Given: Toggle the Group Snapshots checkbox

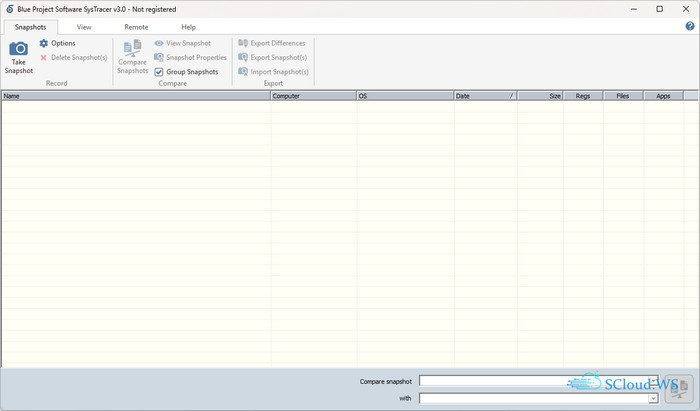Looking at the screenshot, I should point(159,72).
